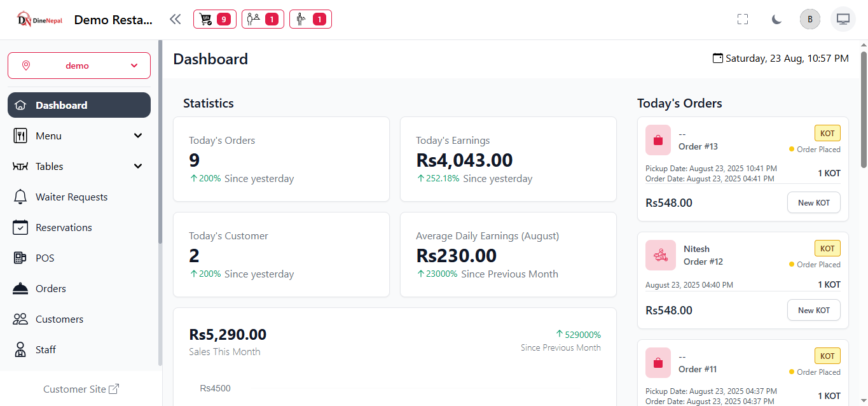Enter fullscreen mode via expand icon

pyautogui.click(x=743, y=19)
